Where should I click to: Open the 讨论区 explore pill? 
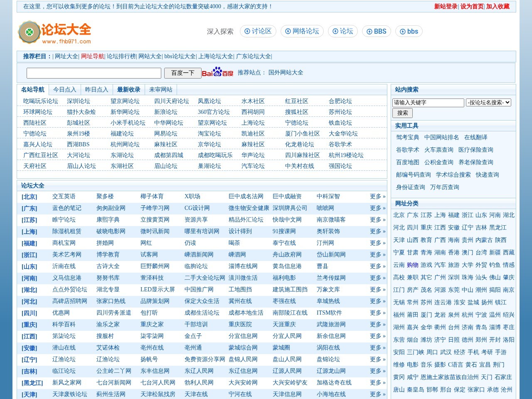coord(258,31)
